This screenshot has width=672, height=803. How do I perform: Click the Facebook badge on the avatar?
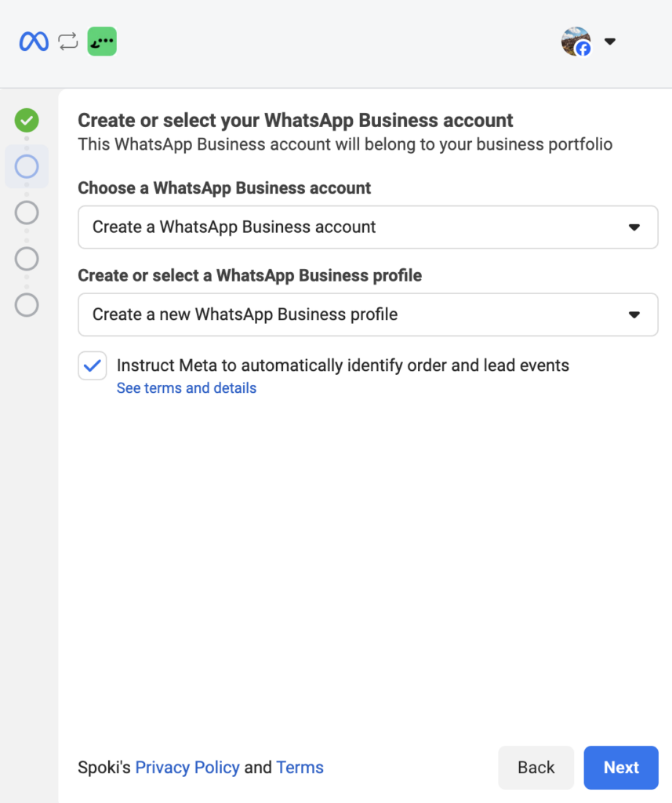(x=583, y=49)
